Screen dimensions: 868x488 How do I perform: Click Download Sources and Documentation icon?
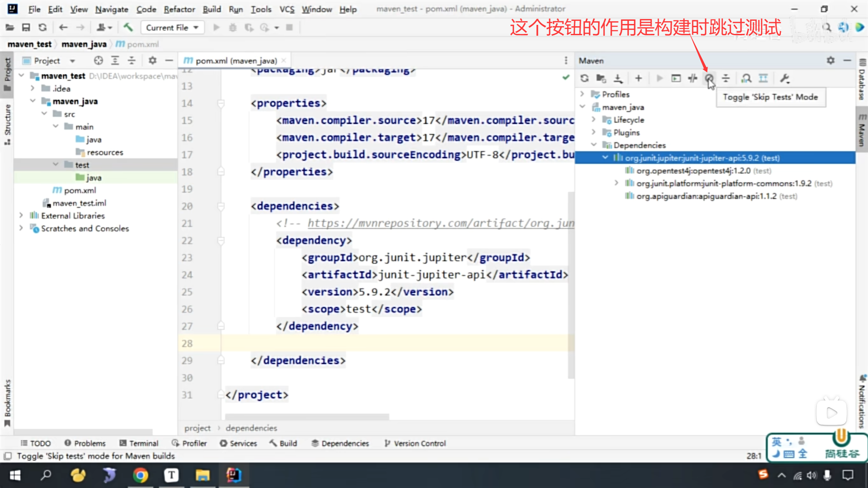(x=618, y=78)
